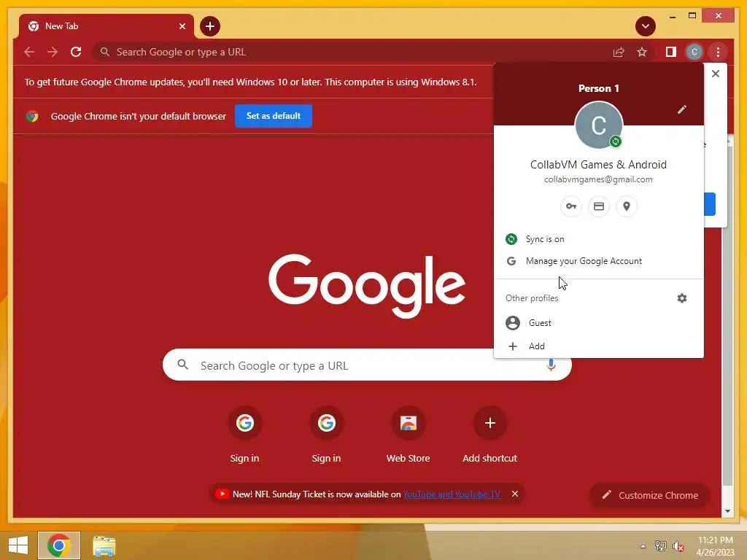
Task: Click Chrome icon in taskbar
Action: [59, 545]
